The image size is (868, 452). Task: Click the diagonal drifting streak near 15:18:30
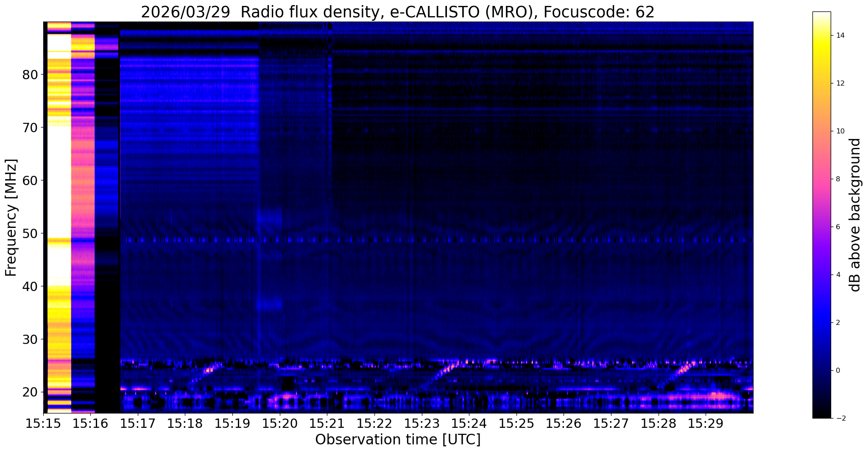click(x=205, y=374)
